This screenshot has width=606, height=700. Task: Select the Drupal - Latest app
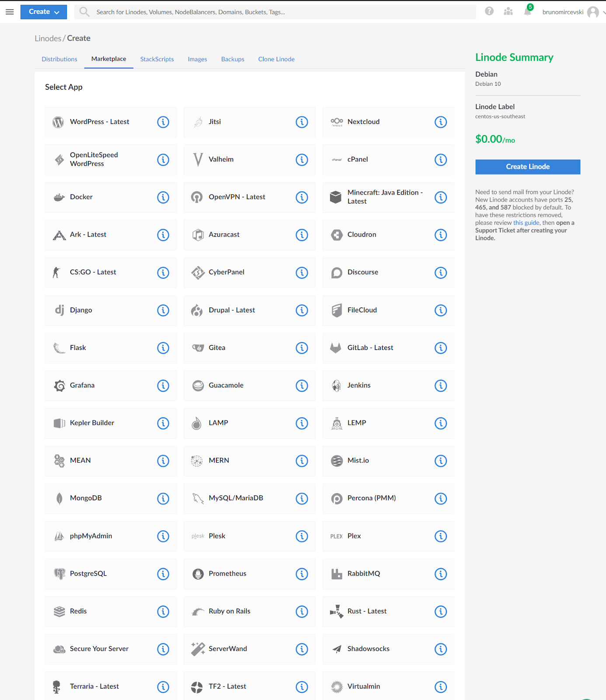(249, 310)
